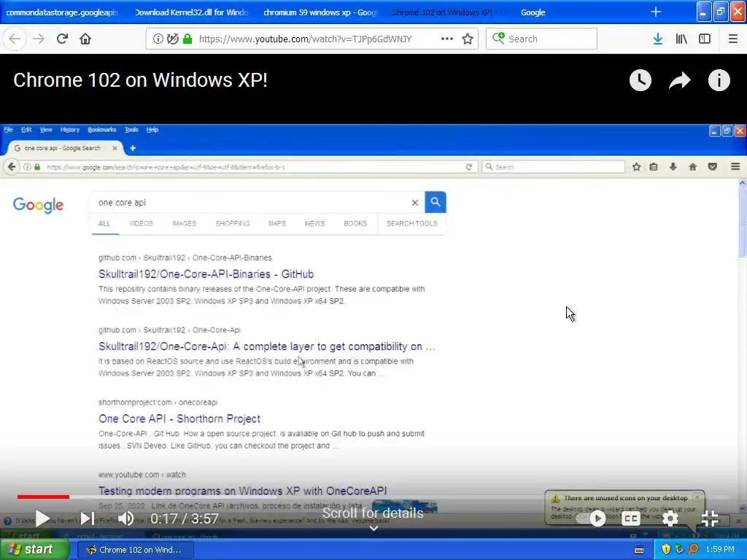Screen dimensions: 747x560
Task: Switch to the commondatastorage.googleapis tab
Action: pyautogui.click(x=62, y=12)
